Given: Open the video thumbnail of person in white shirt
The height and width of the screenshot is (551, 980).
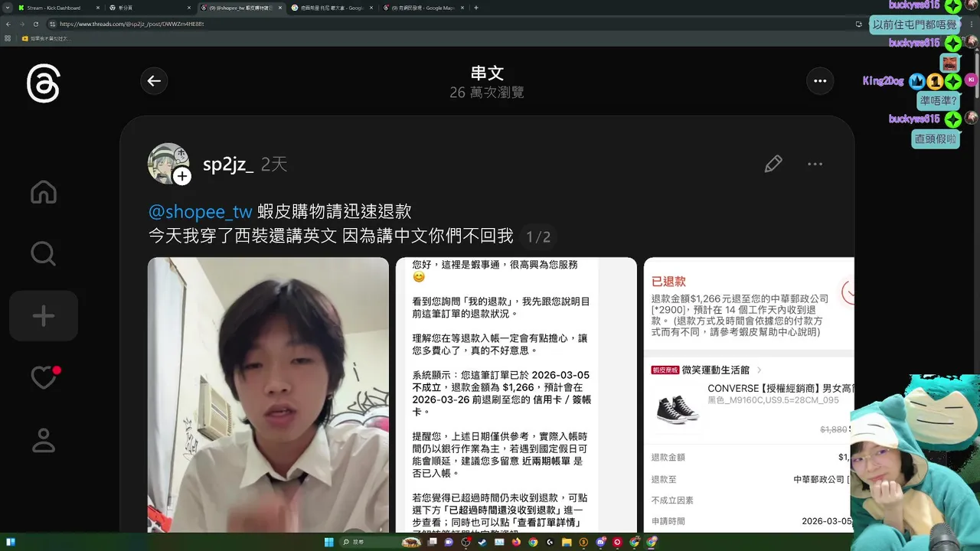Looking at the screenshot, I should 268,395.
